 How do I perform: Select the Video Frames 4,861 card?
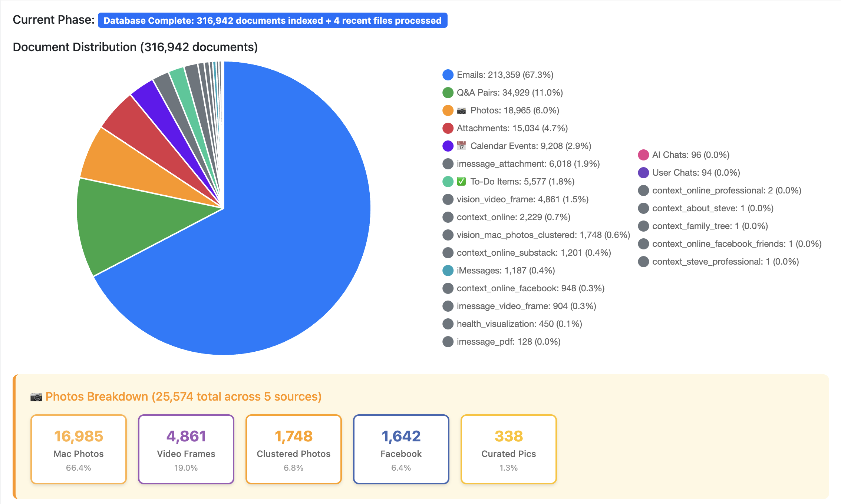pos(186,449)
